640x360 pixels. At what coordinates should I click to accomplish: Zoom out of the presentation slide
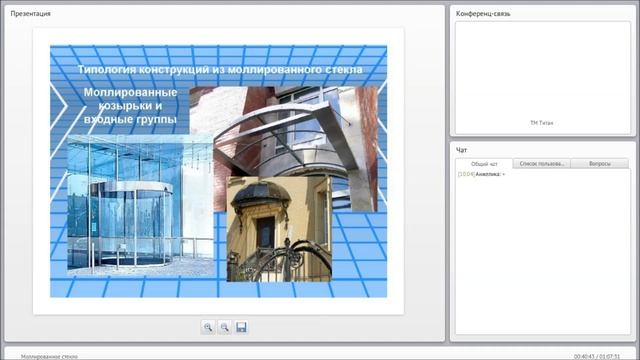tap(224, 327)
